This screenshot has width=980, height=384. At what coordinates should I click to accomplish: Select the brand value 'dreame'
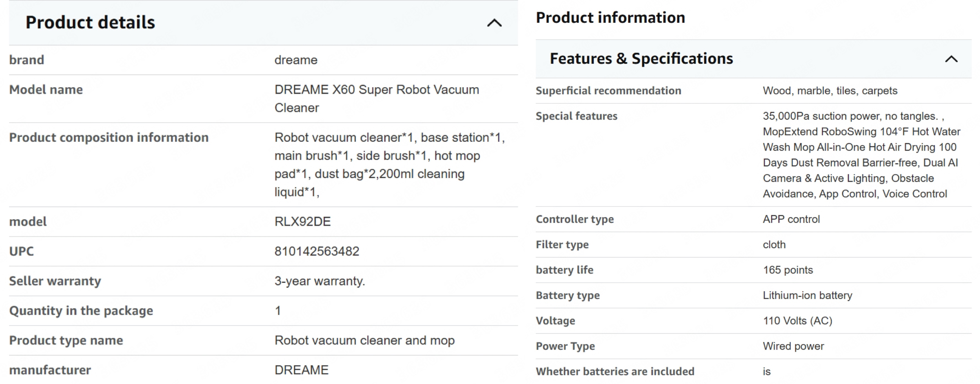(x=296, y=60)
